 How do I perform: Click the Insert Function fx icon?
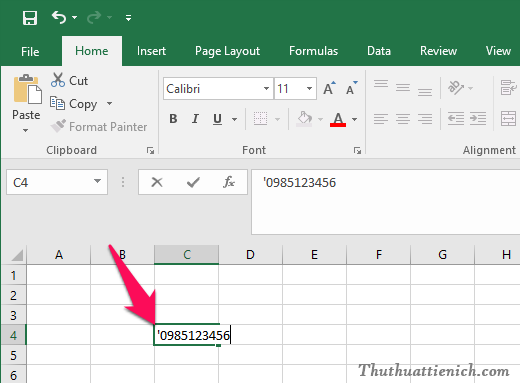pos(229,182)
